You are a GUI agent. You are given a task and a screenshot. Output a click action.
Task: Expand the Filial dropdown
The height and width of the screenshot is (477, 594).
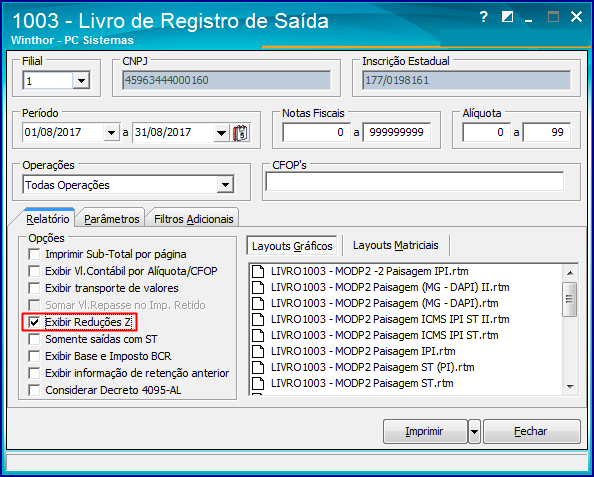pos(81,81)
